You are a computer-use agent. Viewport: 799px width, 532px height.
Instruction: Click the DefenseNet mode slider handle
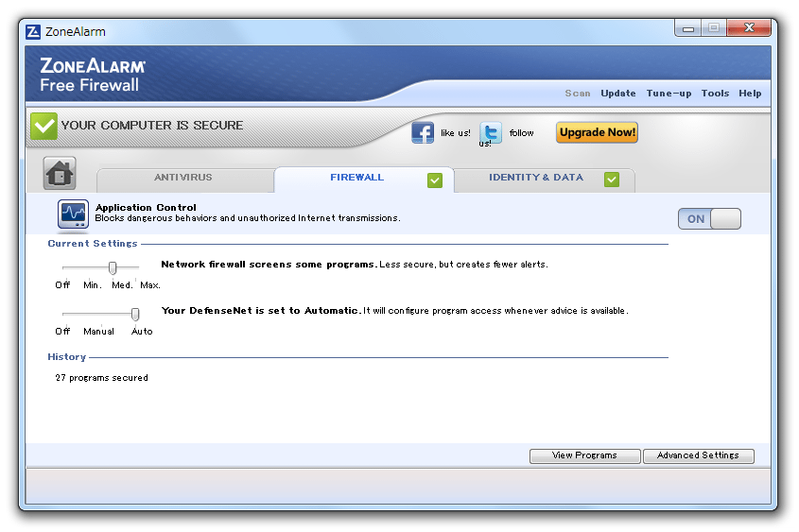135,314
